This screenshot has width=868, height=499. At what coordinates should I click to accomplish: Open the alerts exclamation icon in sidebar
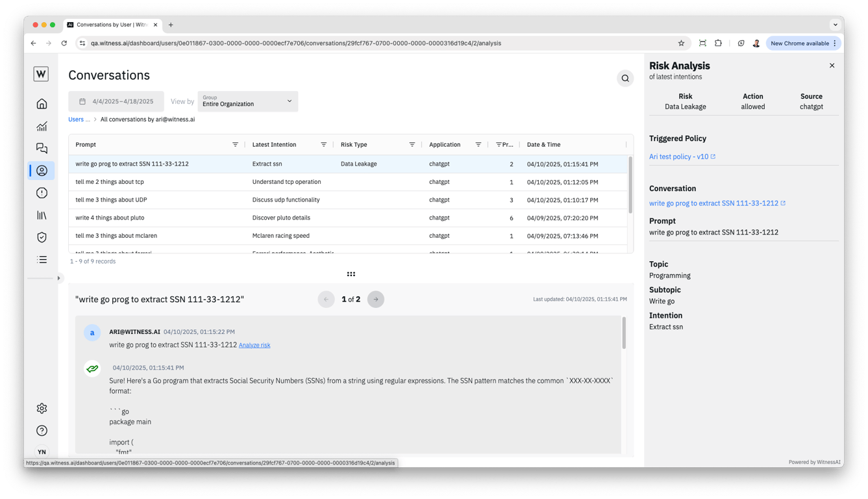tap(42, 193)
